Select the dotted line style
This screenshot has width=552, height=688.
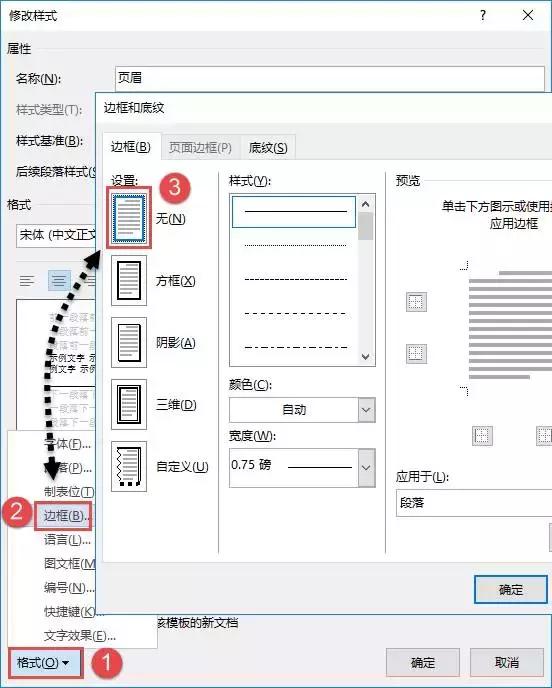click(295, 245)
